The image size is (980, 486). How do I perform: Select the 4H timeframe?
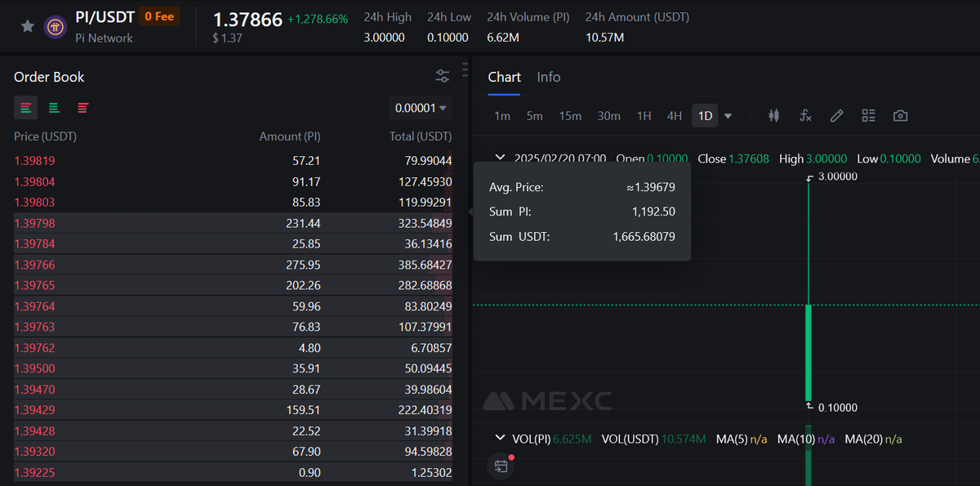point(674,116)
